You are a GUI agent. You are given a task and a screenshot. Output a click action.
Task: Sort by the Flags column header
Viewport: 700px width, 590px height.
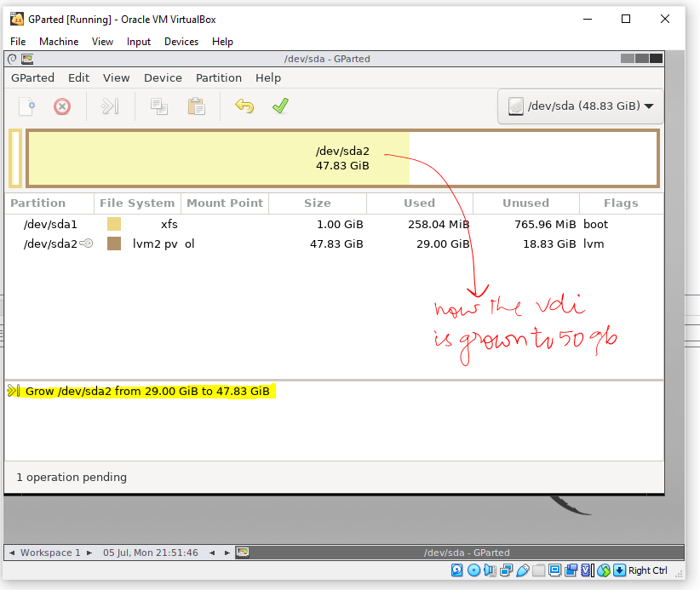(x=621, y=203)
